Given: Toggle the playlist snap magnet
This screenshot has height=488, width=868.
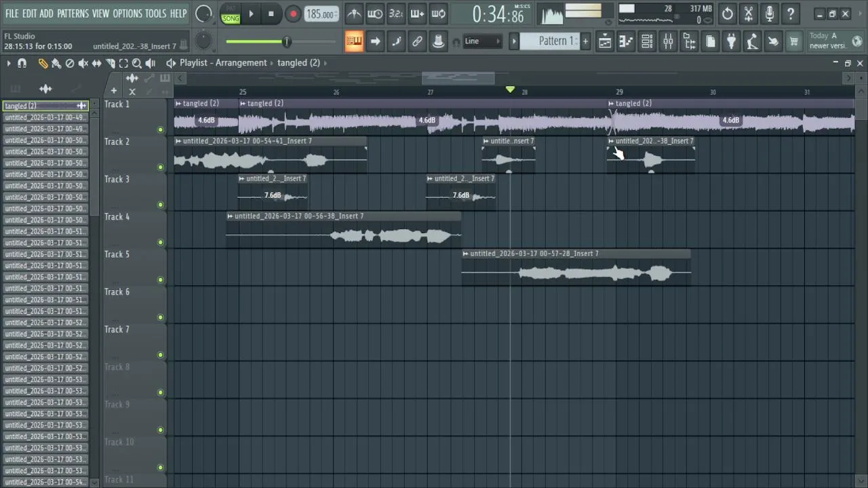Looking at the screenshot, I should 22,63.
